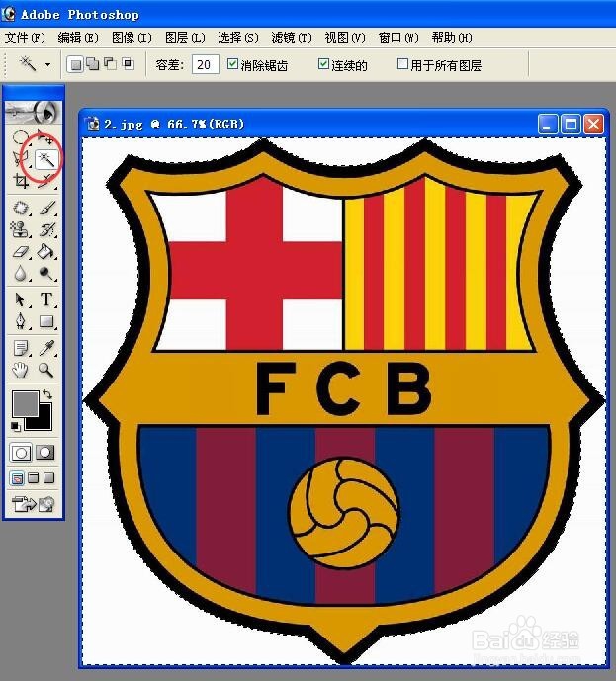This screenshot has height=681, width=616.
Task: Open the 选择(S) menu
Action: click(x=238, y=38)
